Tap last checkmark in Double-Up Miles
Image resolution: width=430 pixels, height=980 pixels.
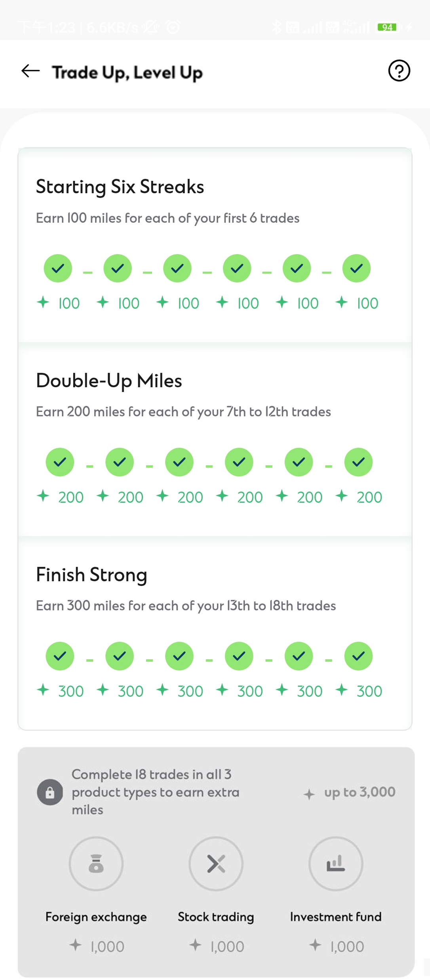pyautogui.click(x=358, y=462)
